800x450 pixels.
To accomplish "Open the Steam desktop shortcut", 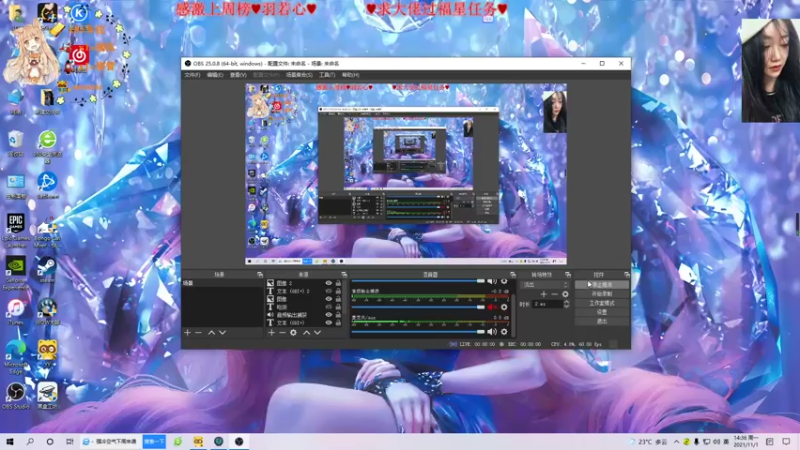I will point(47,270).
